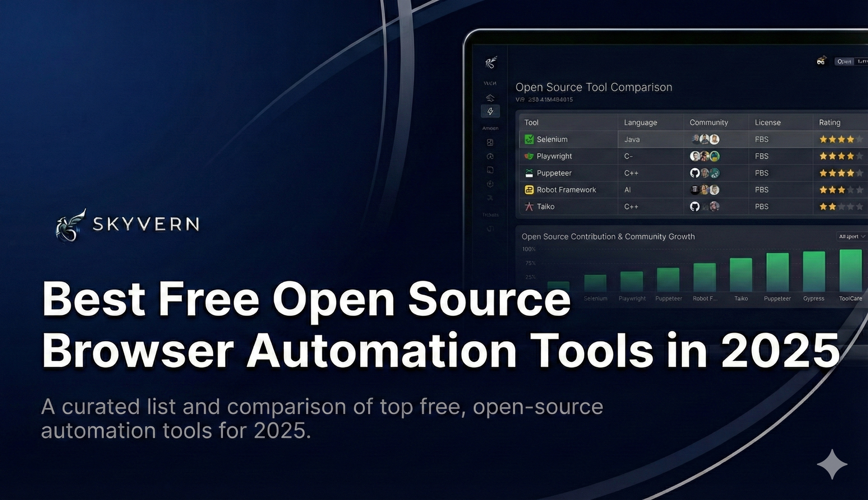Click the Community column header
This screenshot has width=868, height=500.
point(708,123)
